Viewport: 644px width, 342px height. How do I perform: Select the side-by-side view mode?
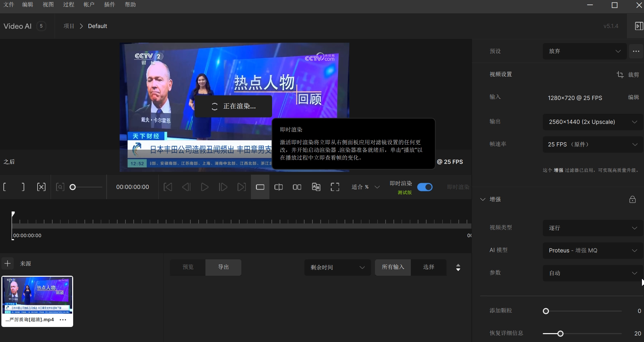click(x=297, y=187)
